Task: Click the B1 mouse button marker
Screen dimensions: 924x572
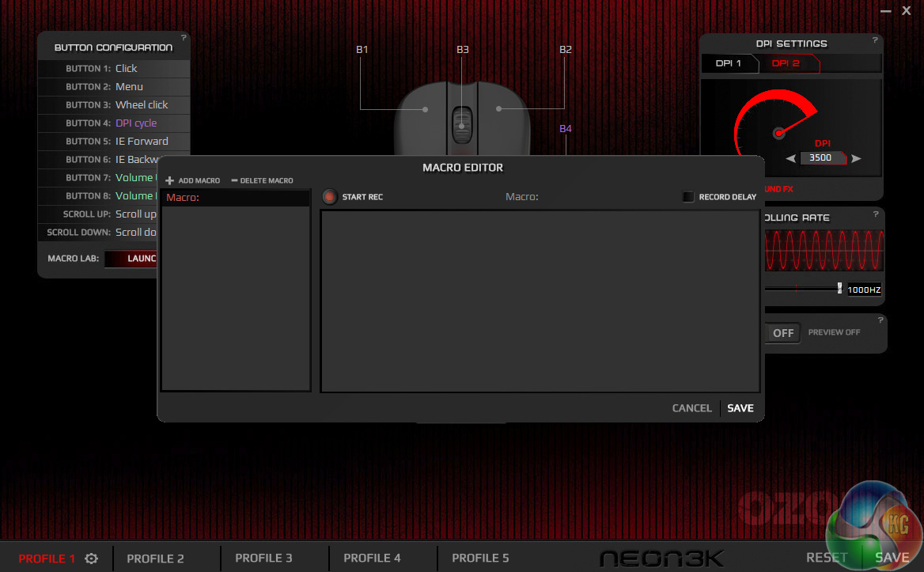Action: click(425, 109)
